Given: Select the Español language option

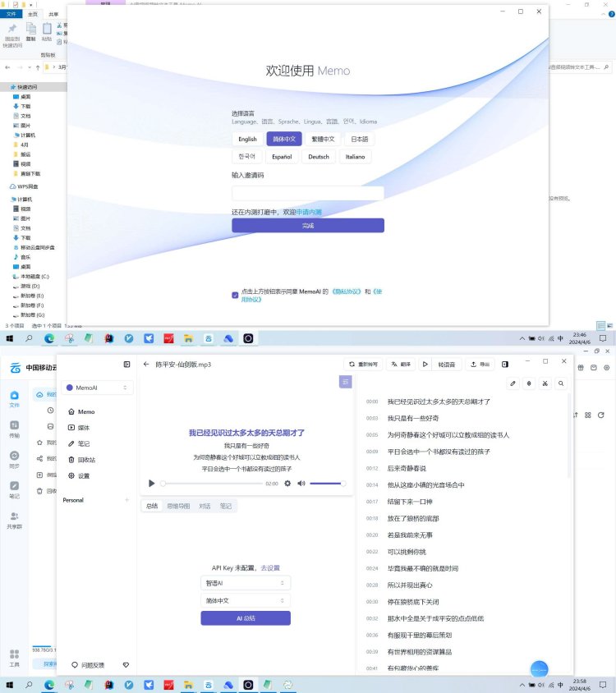Looking at the screenshot, I should 283,157.
